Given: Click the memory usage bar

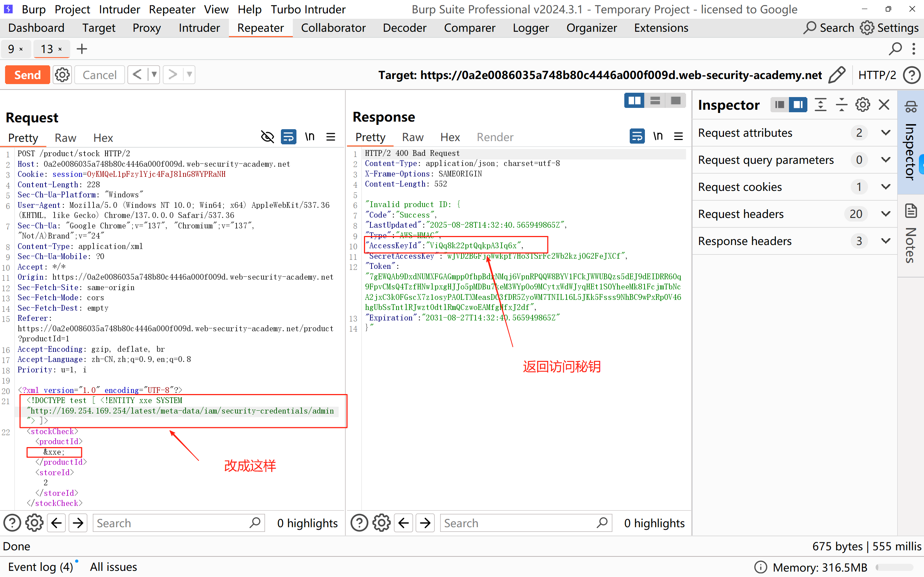Looking at the screenshot, I should point(894,567).
